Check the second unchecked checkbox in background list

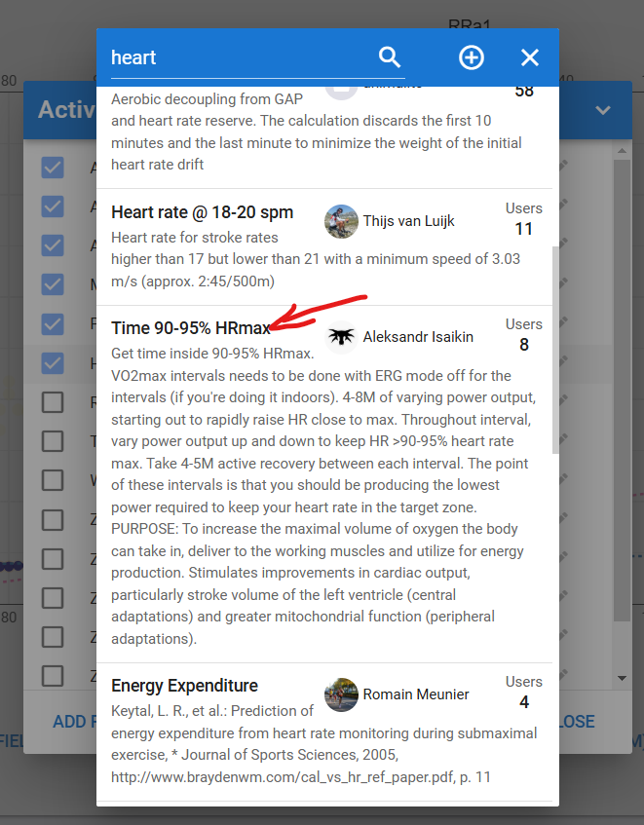[x=53, y=441]
